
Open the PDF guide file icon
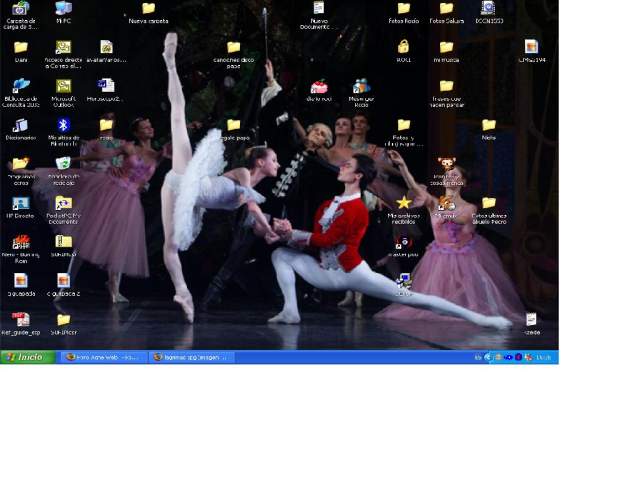tap(21, 320)
